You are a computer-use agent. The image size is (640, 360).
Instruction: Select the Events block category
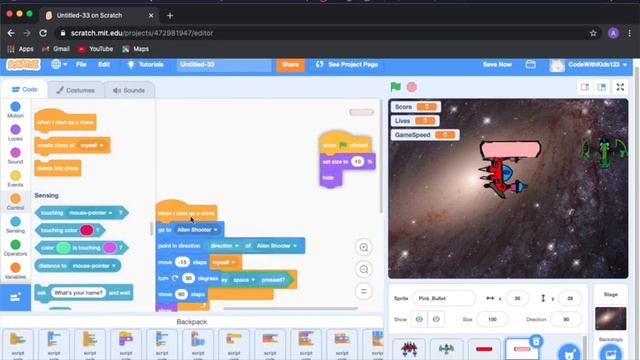16,179
